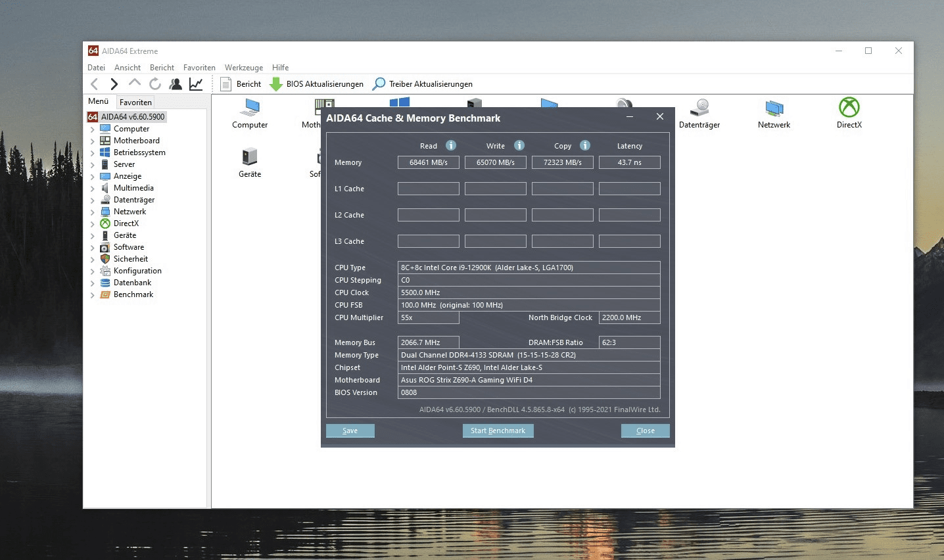This screenshot has height=560, width=944.
Task: Switch to the Menü tab
Action: tap(99, 101)
